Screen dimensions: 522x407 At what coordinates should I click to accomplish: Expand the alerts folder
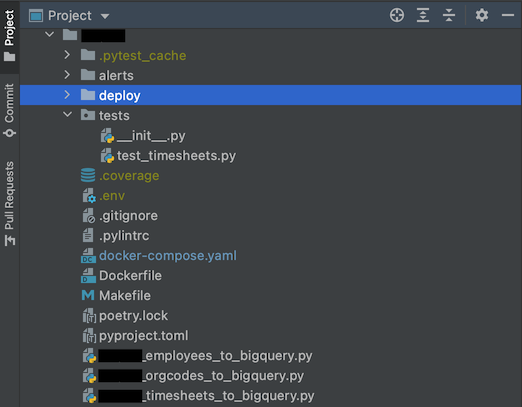click(67, 75)
